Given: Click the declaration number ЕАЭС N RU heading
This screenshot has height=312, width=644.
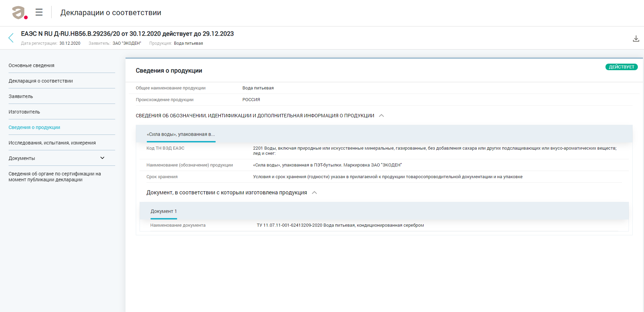Looking at the screenshot, I should [127, 34].
